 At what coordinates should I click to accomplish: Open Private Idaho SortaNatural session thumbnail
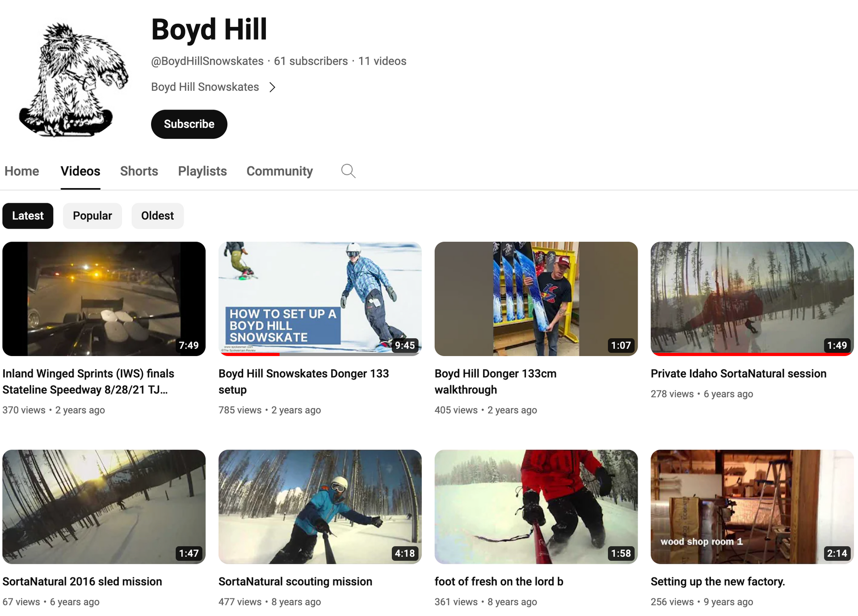[752, 299]
